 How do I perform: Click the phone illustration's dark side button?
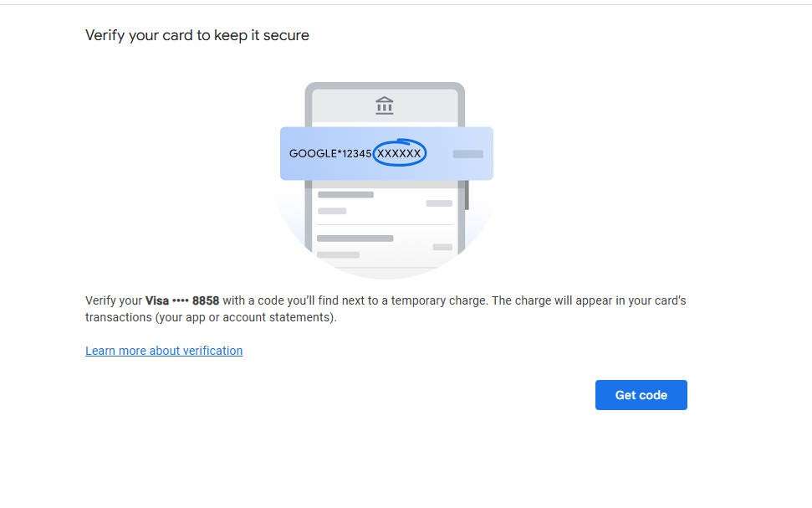[x=467, y=195]
